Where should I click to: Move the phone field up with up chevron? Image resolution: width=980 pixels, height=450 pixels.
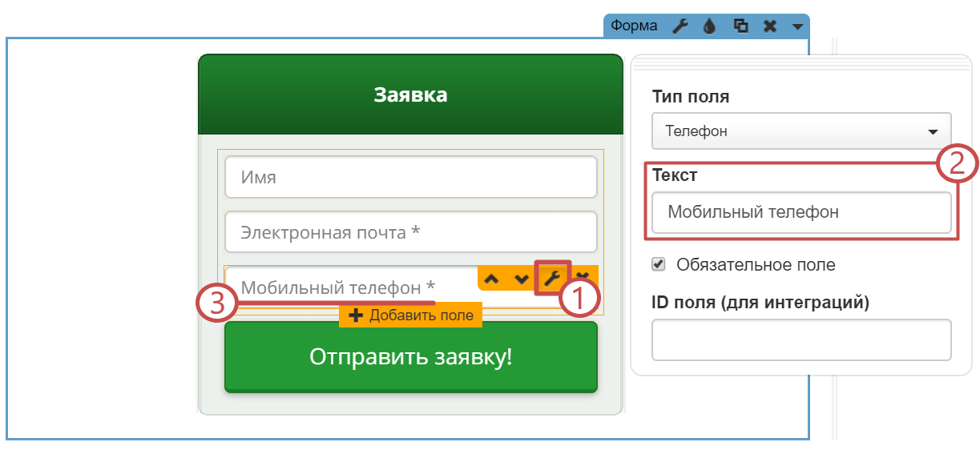tap(492, 279)
